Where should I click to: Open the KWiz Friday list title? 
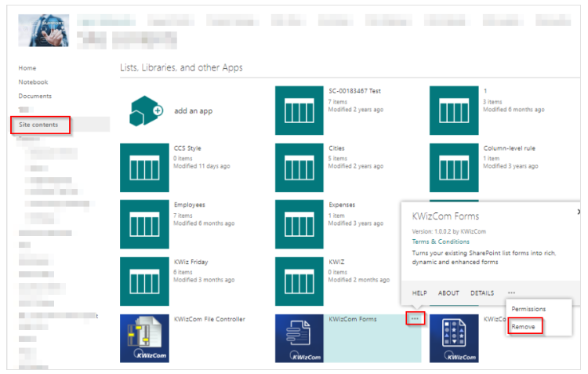(x=191, y=262)
